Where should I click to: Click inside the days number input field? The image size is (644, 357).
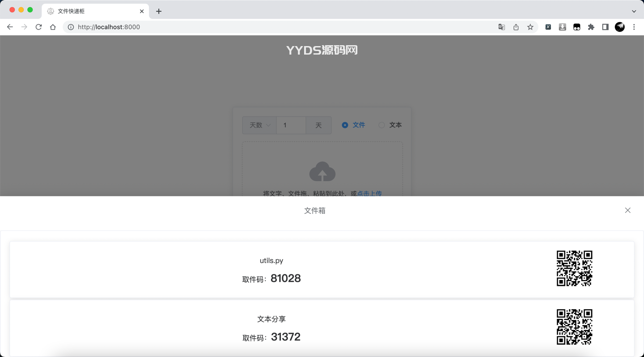(x=291, y=125)
